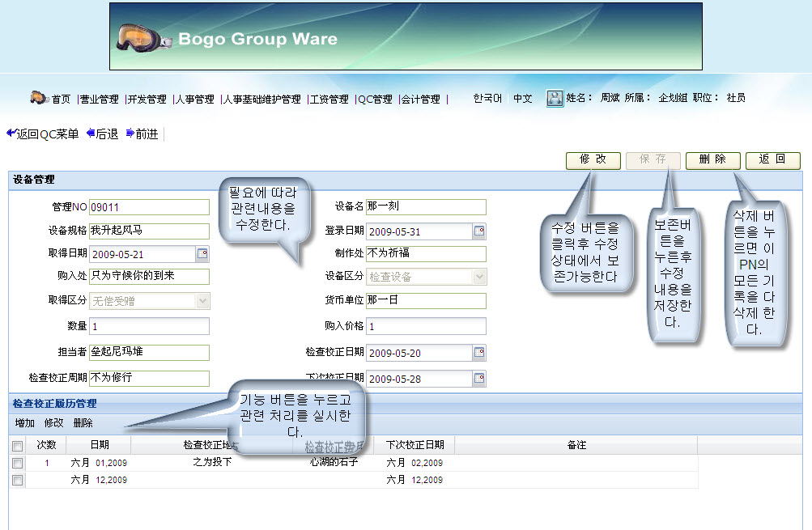812x530 pixels.
Task: Switch language to 한국어
Action: tap(487, 98)
